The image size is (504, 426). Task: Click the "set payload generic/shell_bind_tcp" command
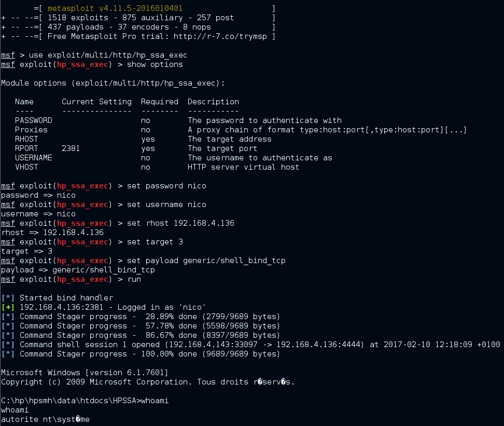(x=206, y=260)
